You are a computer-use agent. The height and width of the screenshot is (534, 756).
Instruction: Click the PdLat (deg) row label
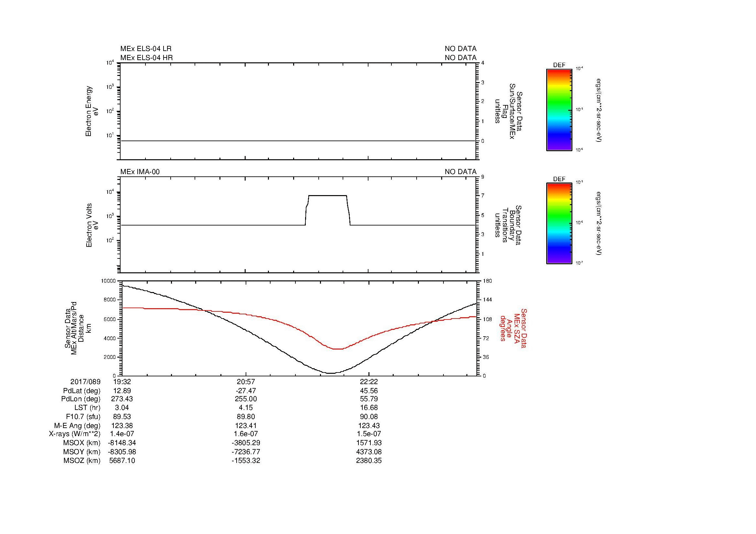(x=82, y=391)
